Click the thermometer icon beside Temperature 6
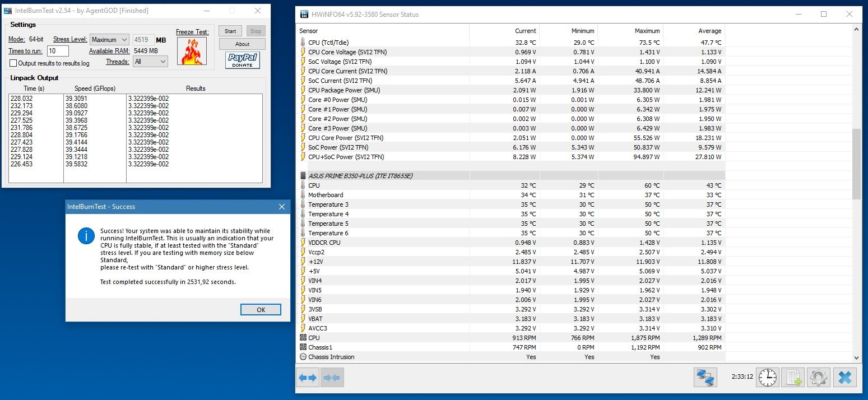The image size is (868, 400). click(x=303, y=233)
